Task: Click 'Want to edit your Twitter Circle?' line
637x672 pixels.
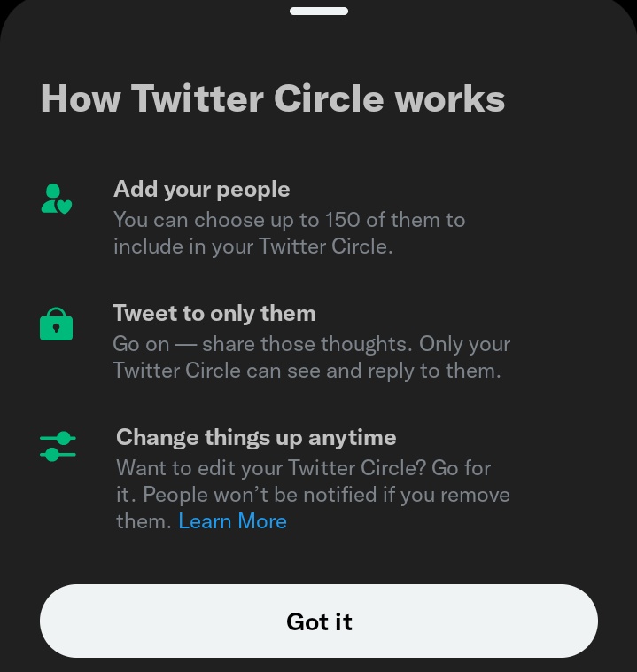Action: coord(304,467)
